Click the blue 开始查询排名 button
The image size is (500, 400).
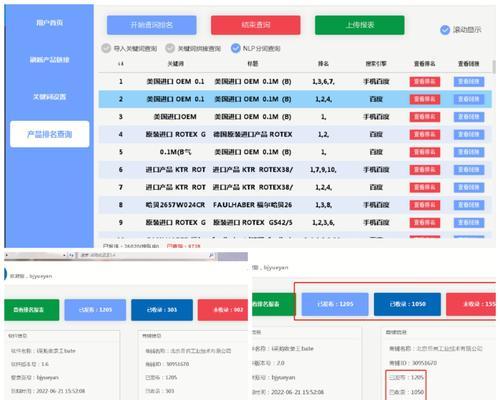click(x=152, y=25)
